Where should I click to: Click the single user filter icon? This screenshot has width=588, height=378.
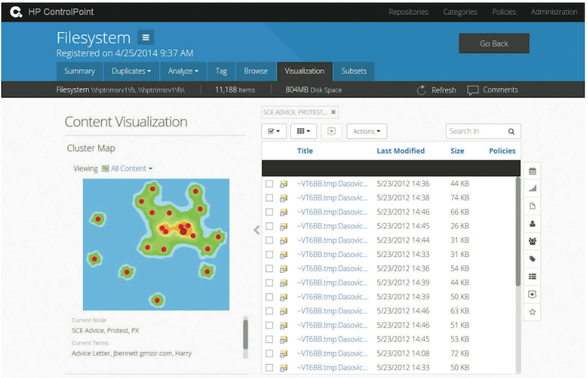[532, 224]
